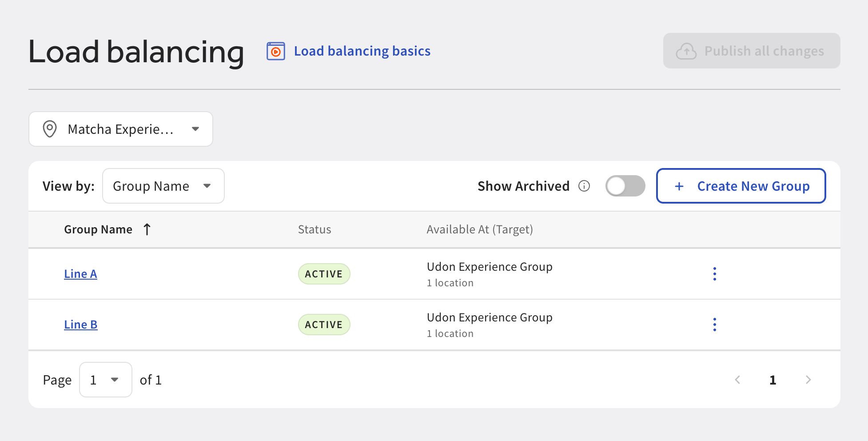
Task: Open the Line A group link
Action: 80,274
